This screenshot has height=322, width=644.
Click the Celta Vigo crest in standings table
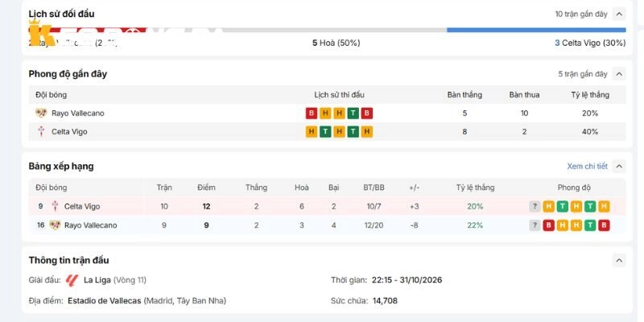(x=55, y=206)
